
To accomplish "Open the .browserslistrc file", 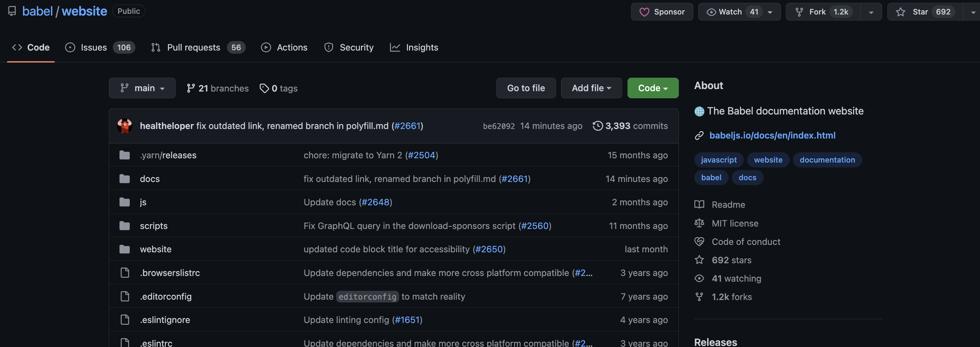I will coord(170,272).
